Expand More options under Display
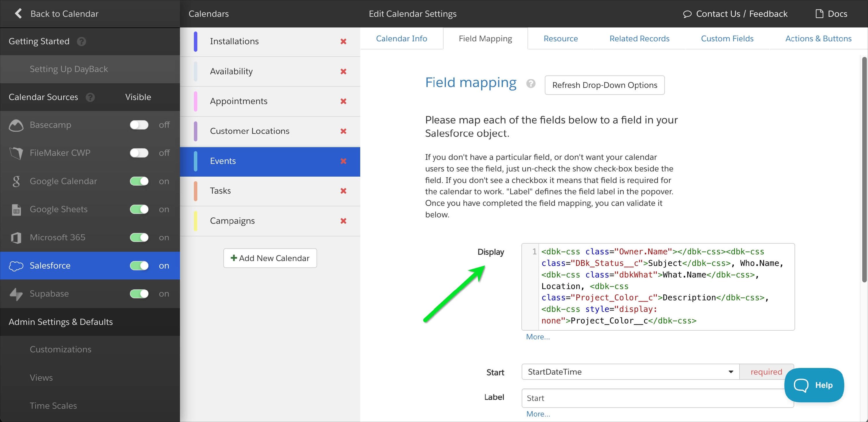Screen dimensions: 868x422 coord(538,337)
